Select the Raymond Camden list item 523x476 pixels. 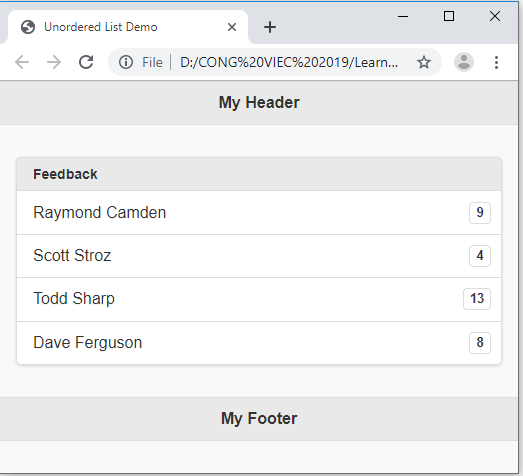click(259, 212)
